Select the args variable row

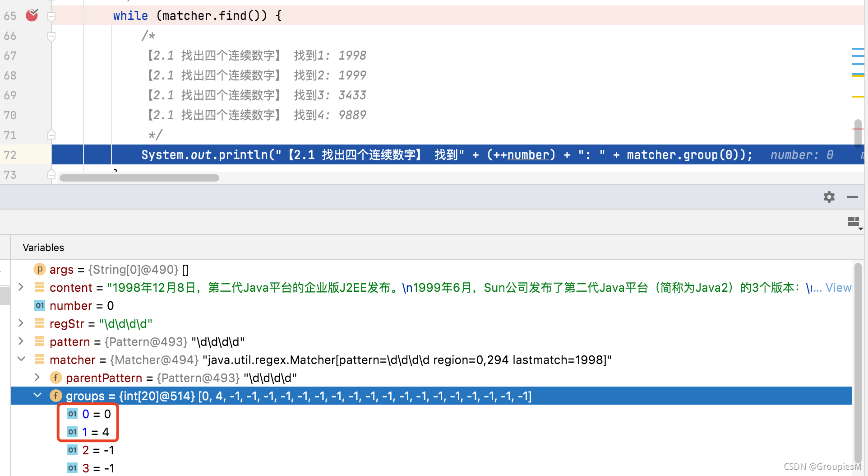coord(431,270)
